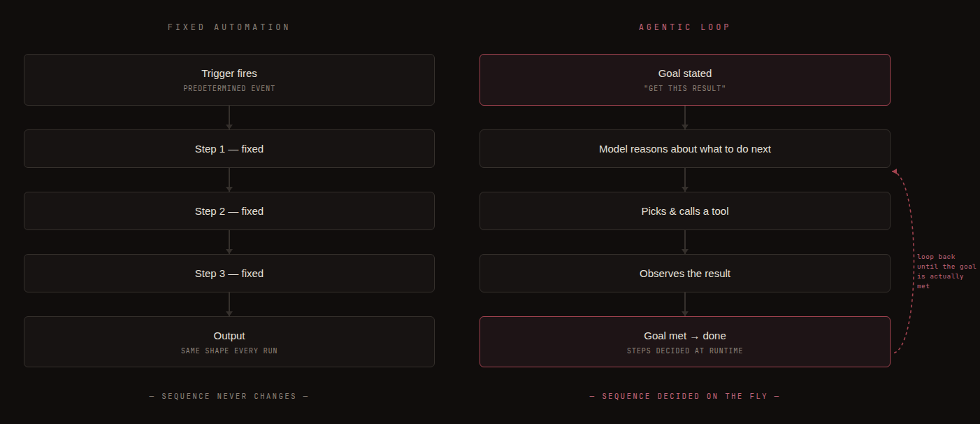Click the "PREDETERMINED EVENT" subtitle

[x=229, y=89]
